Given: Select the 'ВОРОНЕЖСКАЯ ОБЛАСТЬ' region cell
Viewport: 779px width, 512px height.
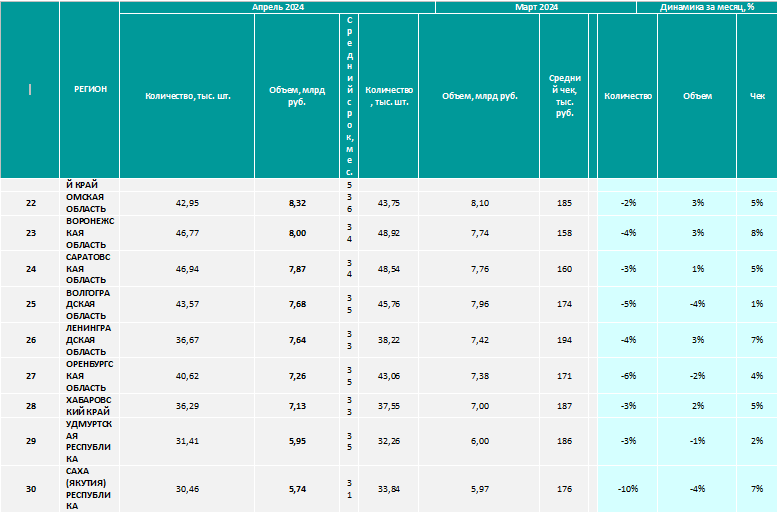Looking at the screenshot, I should (89, 233).
